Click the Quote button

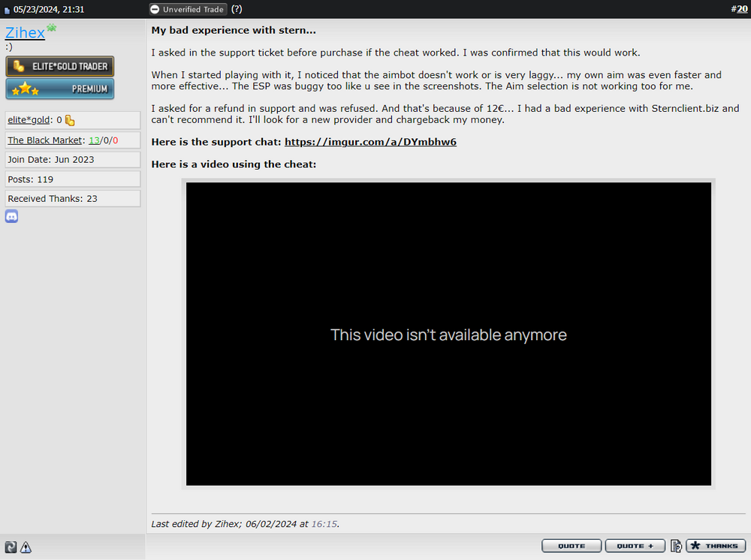[x=572, y=546]
